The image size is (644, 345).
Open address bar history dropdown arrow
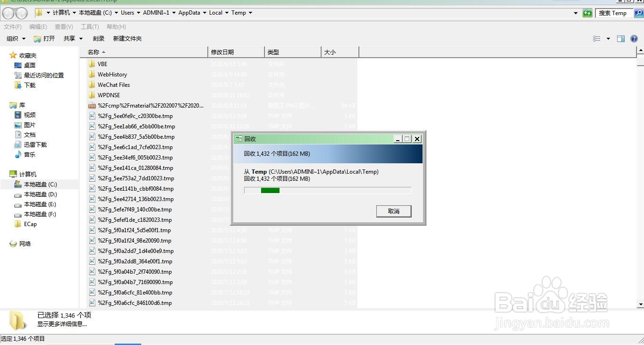(576, 13)
